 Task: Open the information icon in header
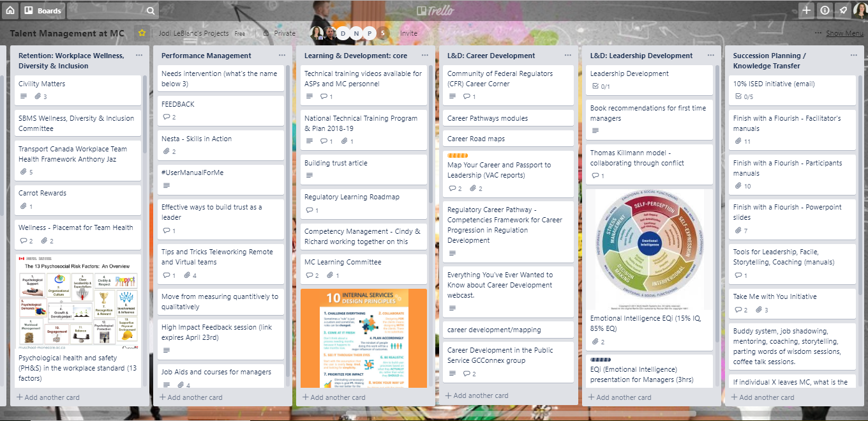[825, 10]
